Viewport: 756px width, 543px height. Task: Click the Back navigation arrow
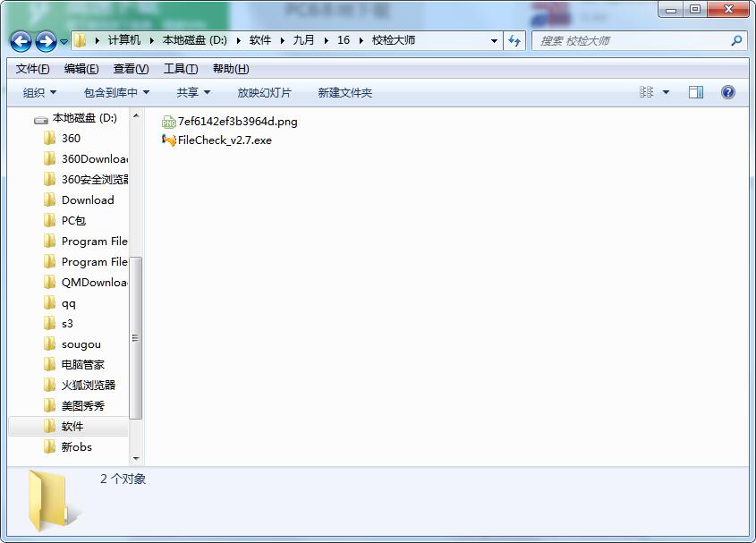point(21,41)
